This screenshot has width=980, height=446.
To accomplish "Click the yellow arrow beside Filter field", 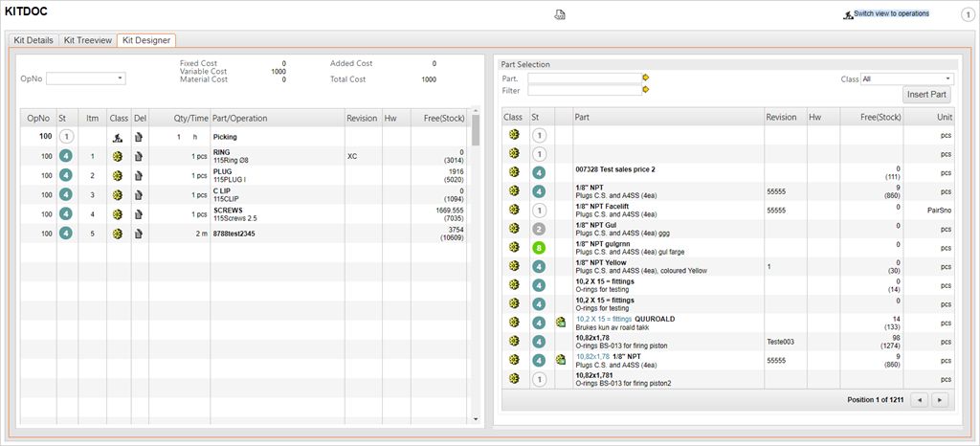I will click(x=646, y=90).
